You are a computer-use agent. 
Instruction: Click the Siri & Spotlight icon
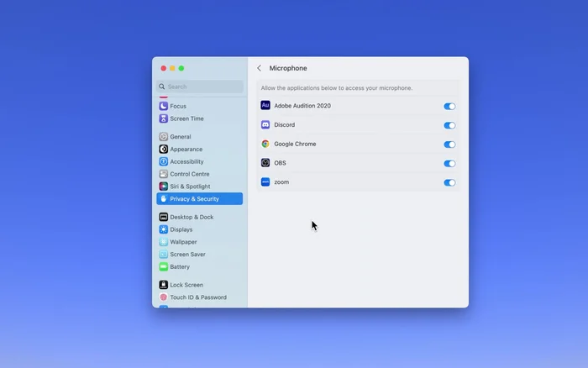164,187
